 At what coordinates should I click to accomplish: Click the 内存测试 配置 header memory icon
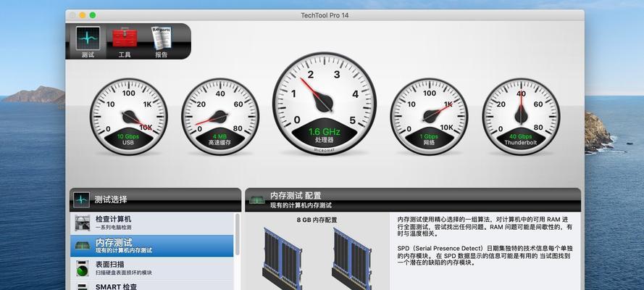pyautogui.click(x=257, y=199)
